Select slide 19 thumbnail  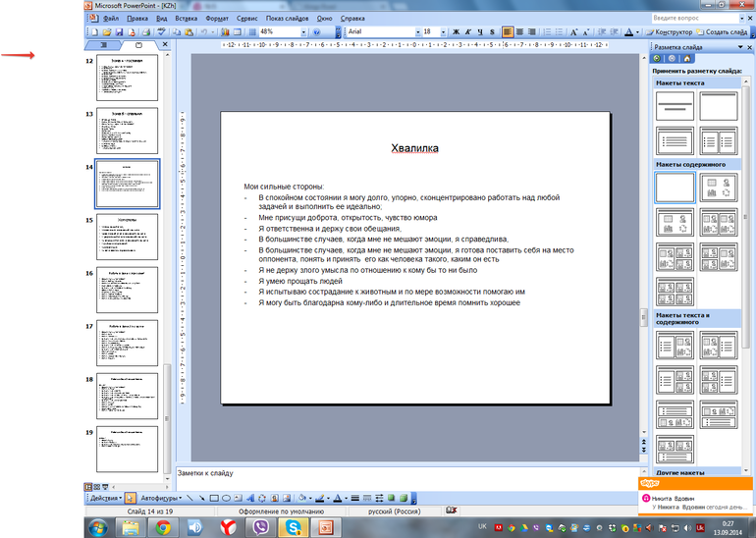pyautogui.click(x=128, y=449)
